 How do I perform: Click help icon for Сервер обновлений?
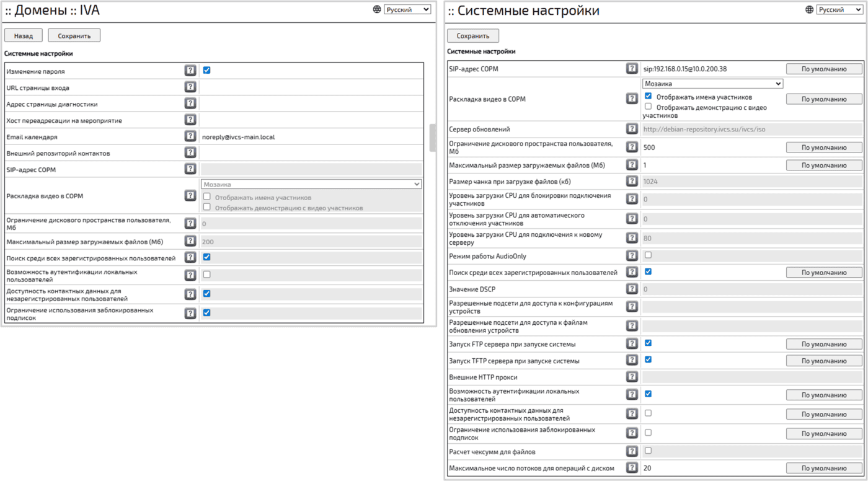pyautogui.click(x=632, y=129)
